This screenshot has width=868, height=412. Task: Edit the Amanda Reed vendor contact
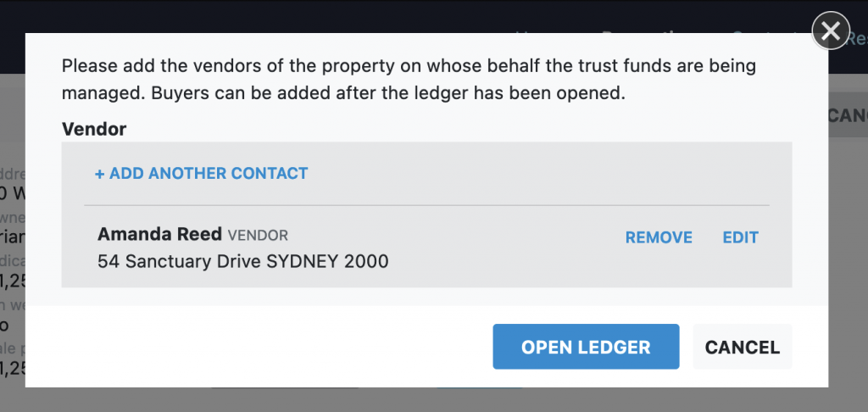pyautogui.click(x=740, y=237)
